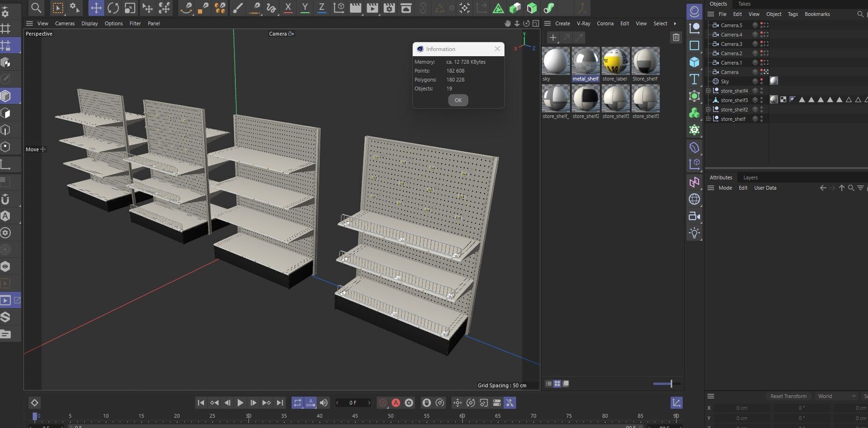This screenshot has width=868, height=428.
Task: Click OK in the Information dialog
Action: point(458,100)
